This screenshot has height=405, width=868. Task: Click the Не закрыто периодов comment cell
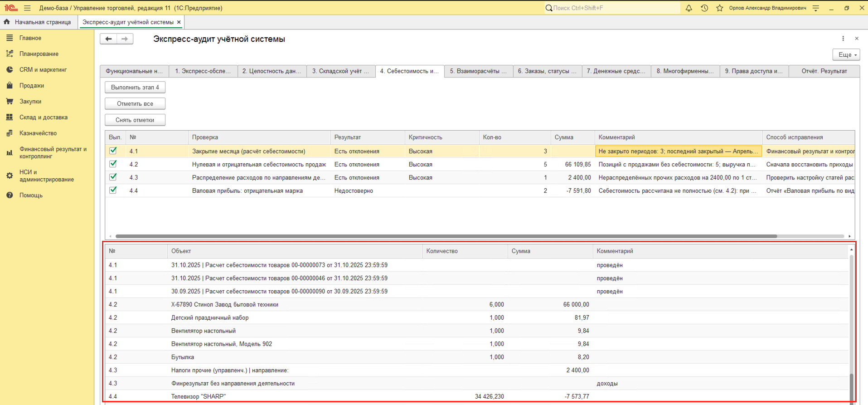679,151
